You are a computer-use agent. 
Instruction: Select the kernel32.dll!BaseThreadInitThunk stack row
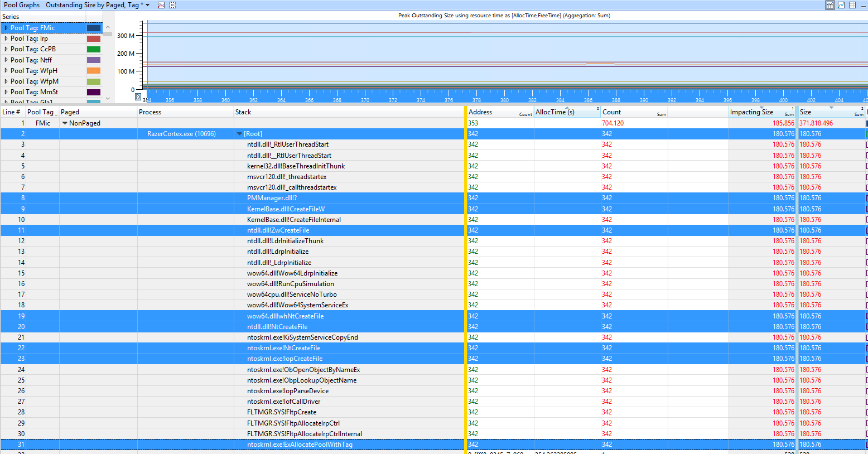tap(296, 166)
